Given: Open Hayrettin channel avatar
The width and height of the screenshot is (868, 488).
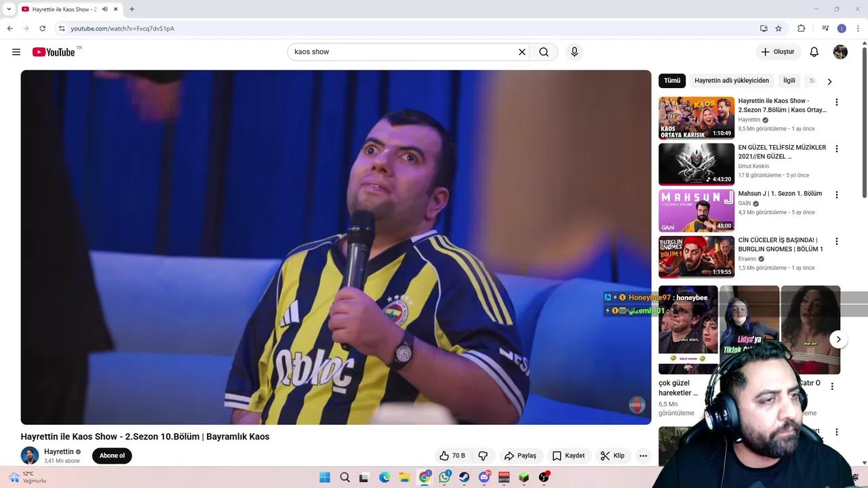Looking at the screenshot, I should 30,455.
